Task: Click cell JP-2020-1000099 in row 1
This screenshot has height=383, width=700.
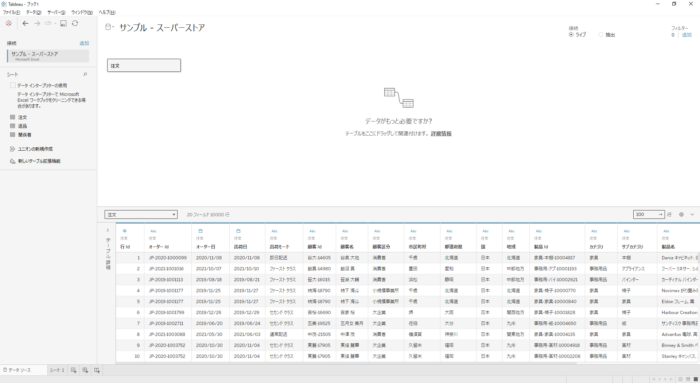Action: point(167,258)
